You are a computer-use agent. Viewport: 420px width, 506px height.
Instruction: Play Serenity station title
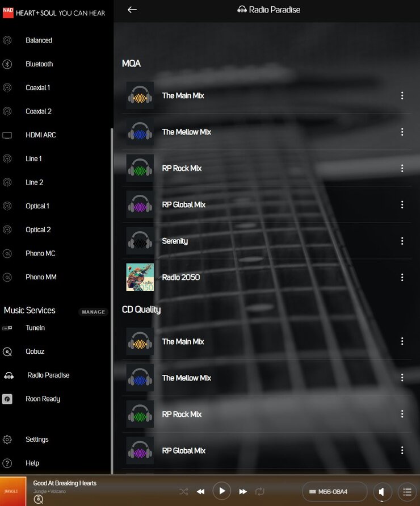pos(175,241)
